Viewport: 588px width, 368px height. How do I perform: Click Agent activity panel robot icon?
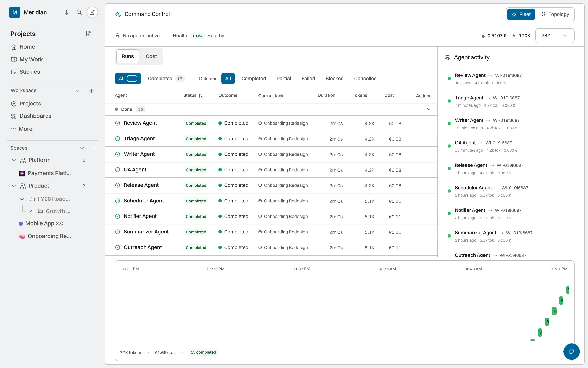(448, 57)
